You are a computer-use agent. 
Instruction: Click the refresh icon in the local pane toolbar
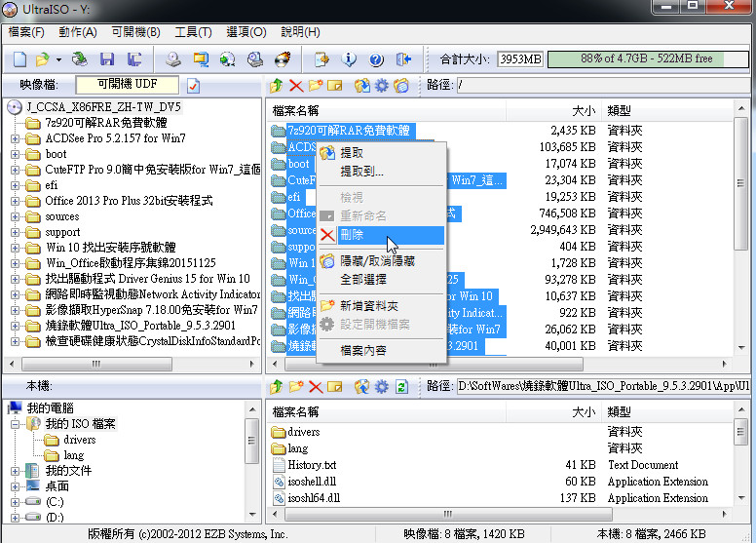[x=401, y=387]
